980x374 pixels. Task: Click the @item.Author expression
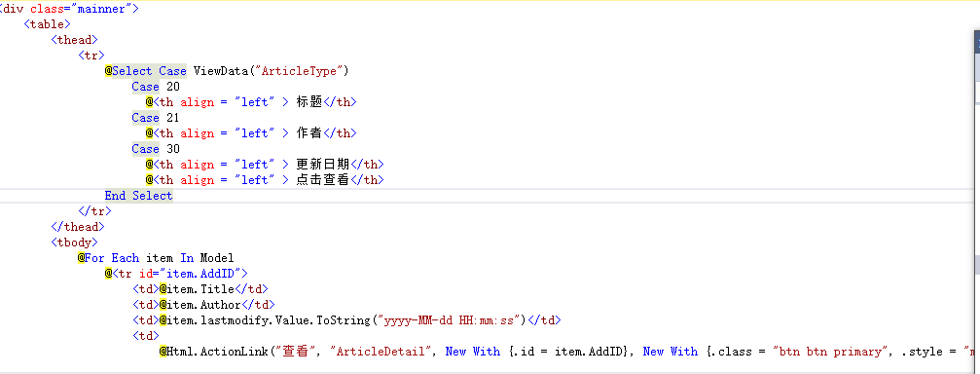(x=200, y=305)
